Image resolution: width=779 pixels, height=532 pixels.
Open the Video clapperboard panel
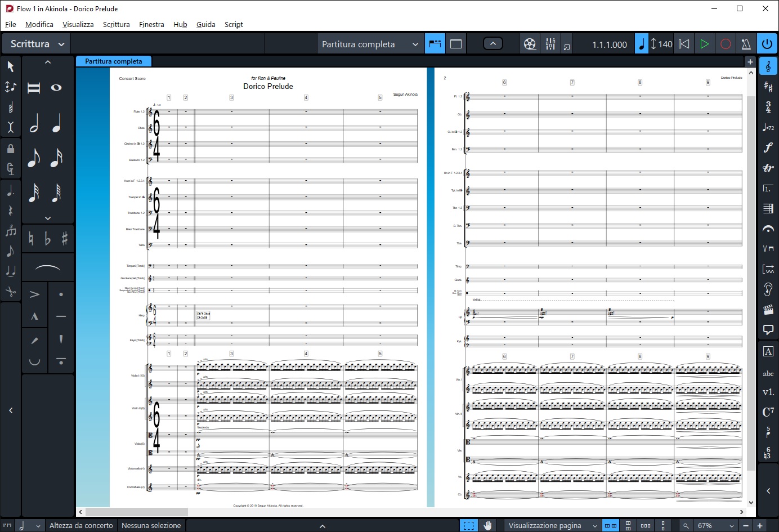point(768,310)
